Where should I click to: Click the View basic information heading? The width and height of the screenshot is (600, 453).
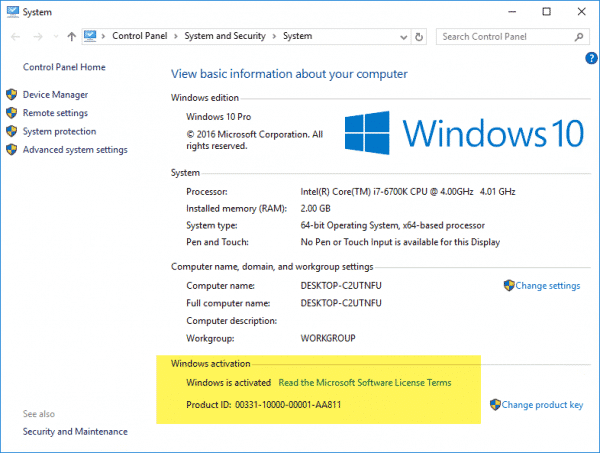pyautogui.click(x=289, y=74)
